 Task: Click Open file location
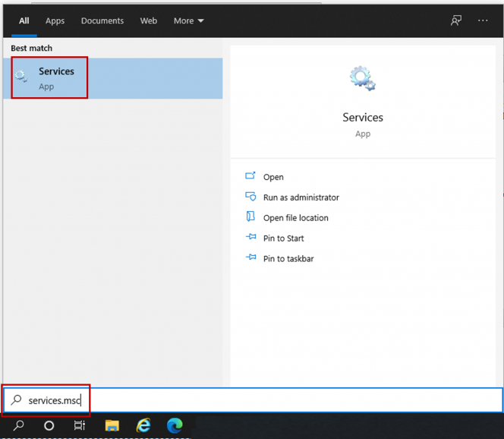[296, 218]
